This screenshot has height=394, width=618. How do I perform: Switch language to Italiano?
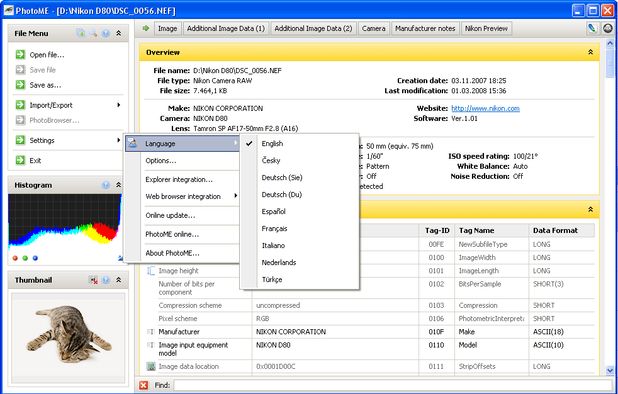(x=300, y=245)
